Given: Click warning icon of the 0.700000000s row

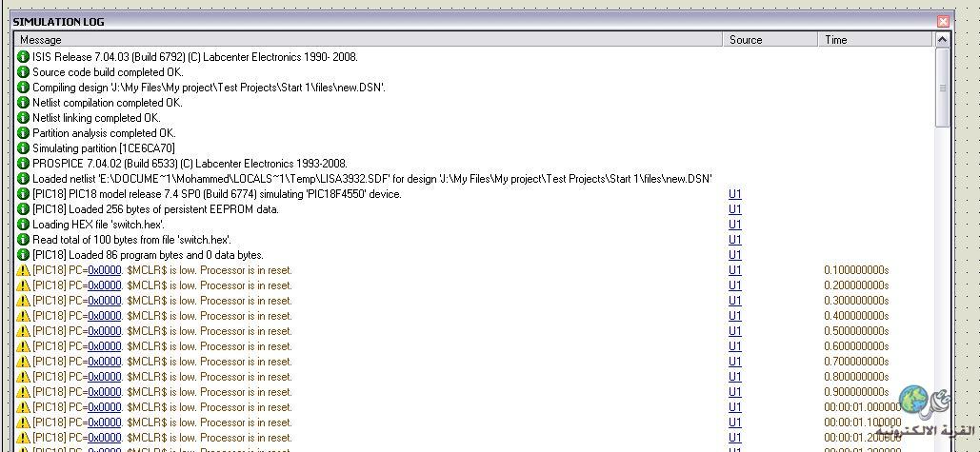Looking at the screenshot, I should pos(23,362).
